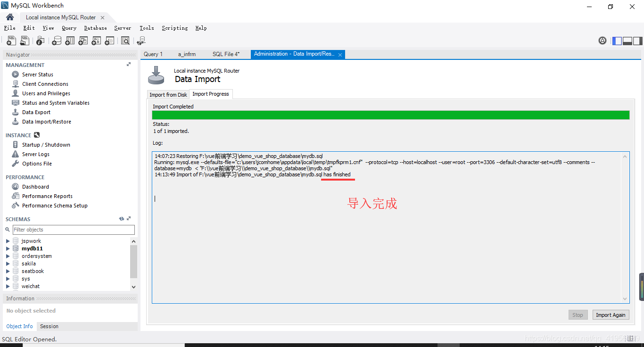The image size is (644, 347).
Task: Click the Stop button
Action: [x=578, y=315]
